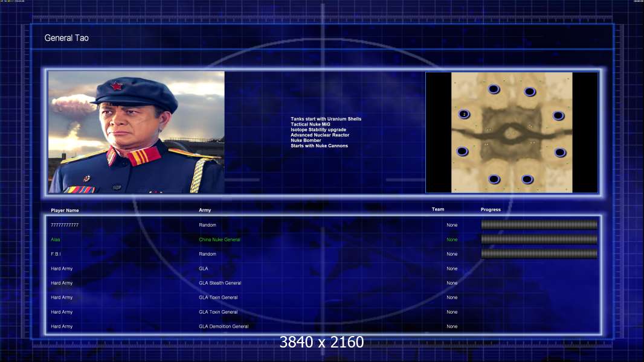Image resolution: width=644 pixels, height=362 pixels.
Task: Click team "None" for GLA Stealth General
Action: pyautogui.click(x=452, y=283)
